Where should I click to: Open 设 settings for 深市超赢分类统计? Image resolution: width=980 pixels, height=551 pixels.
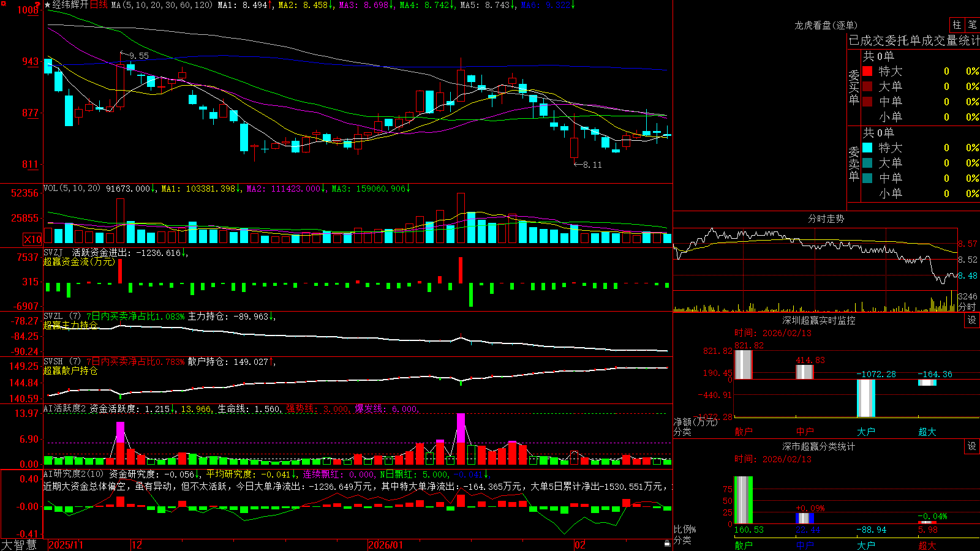click(x=972, y=446)
